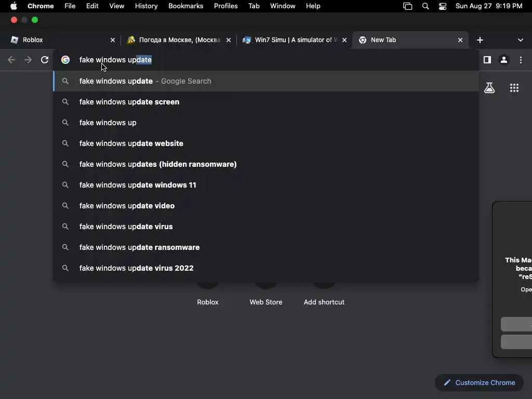Image resolution: width=532 pixels, height=399 pixels.
Task: Click the Google logo in the address bar
Action: click(x=65, y=60)
